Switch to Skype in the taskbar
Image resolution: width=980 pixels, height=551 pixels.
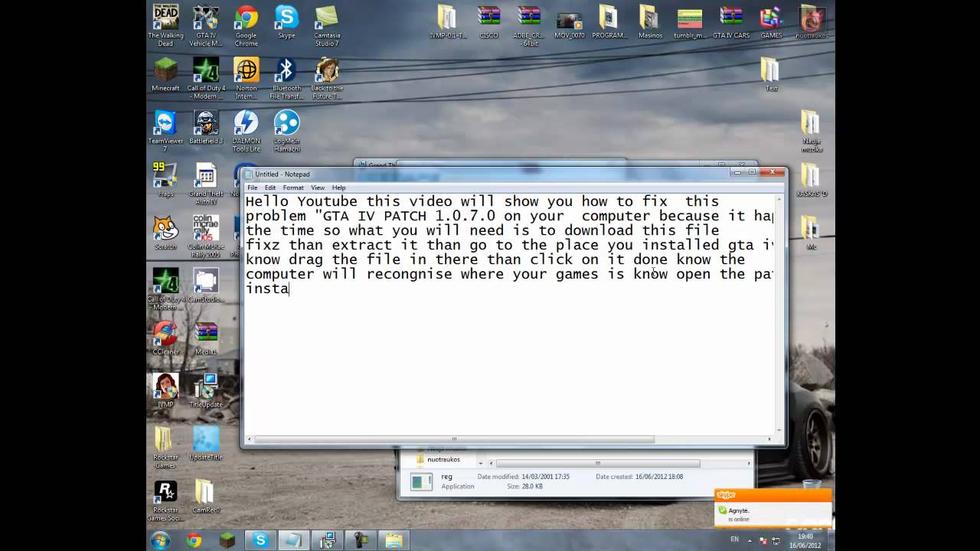click(x=260, y=540)
